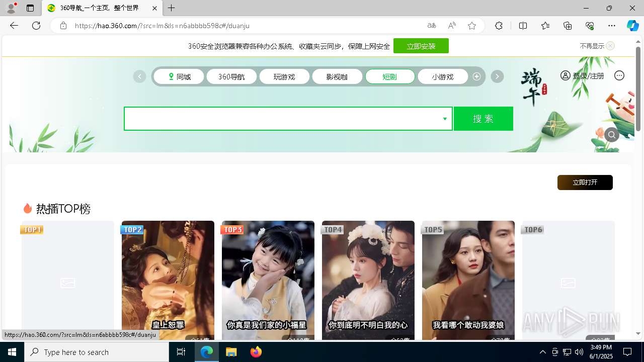Dismiss the 不再显示 banner close icon
The image size is (644, 362).
pyautogui.click(x=610, y=46)
